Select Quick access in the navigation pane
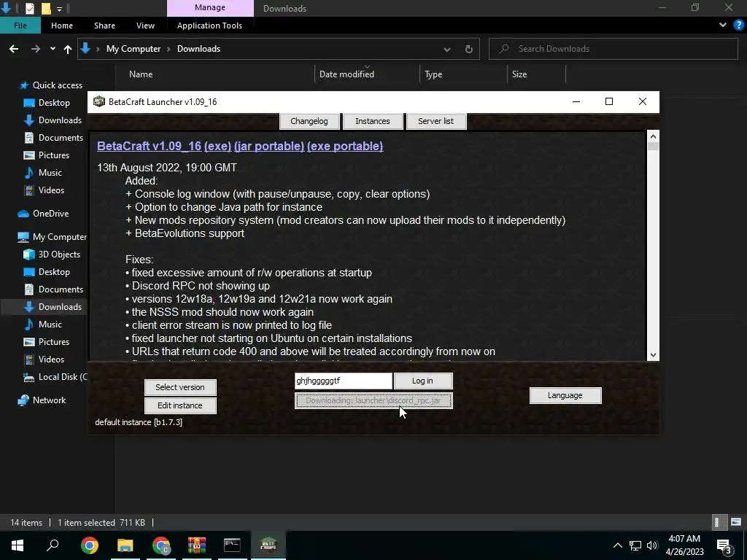 coord(57,85)
